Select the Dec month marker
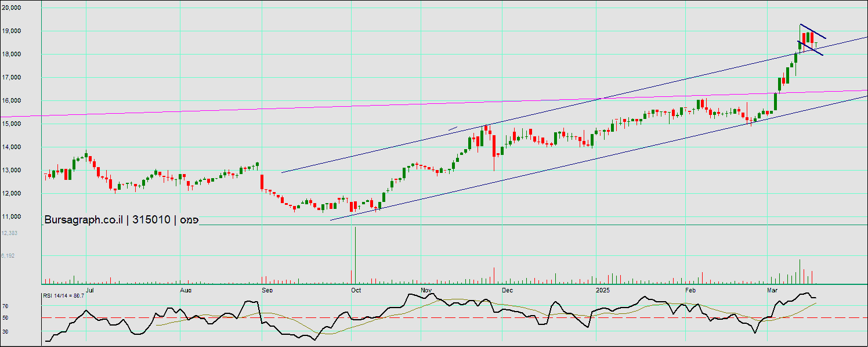The width and height of the screenshot is (868, 347). tap(508, 289)
